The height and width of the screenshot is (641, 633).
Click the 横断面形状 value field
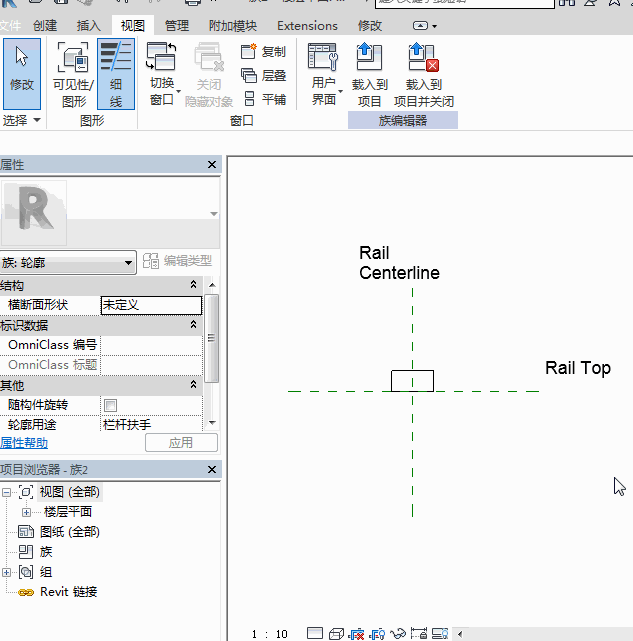tap(150, 305)
